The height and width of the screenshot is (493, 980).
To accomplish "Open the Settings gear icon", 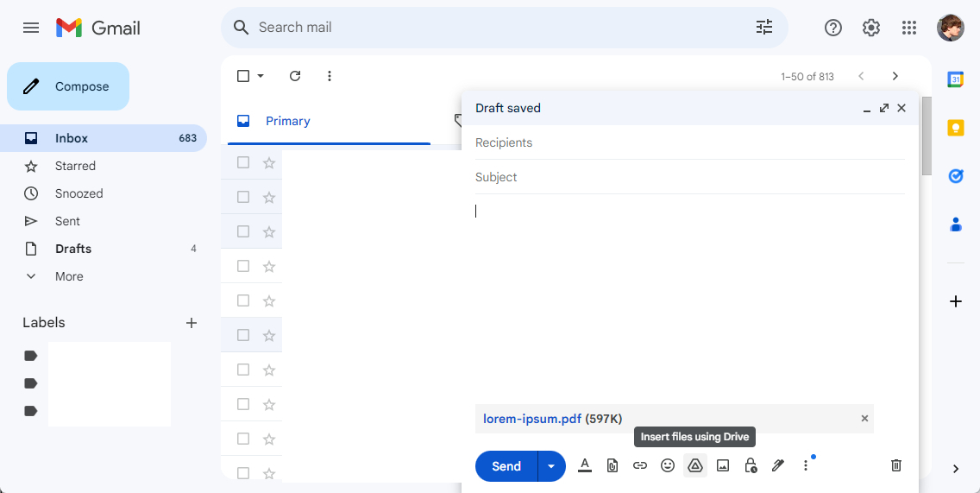I will (871, 28).
